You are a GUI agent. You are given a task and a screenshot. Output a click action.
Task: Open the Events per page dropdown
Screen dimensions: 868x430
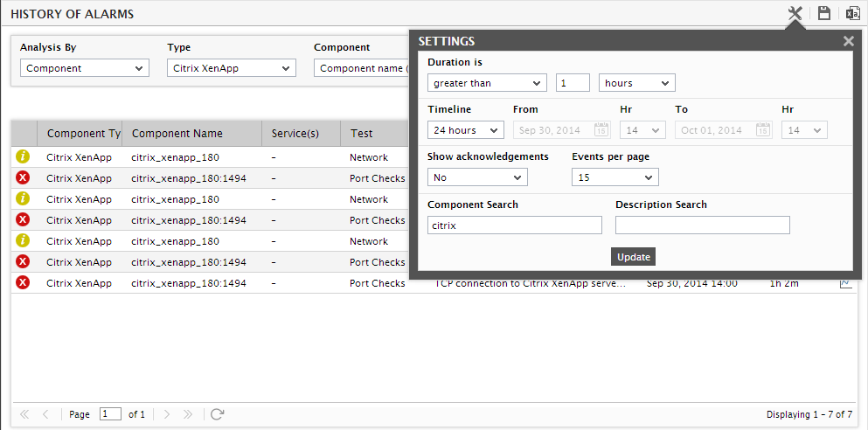[x=615, y=177]
